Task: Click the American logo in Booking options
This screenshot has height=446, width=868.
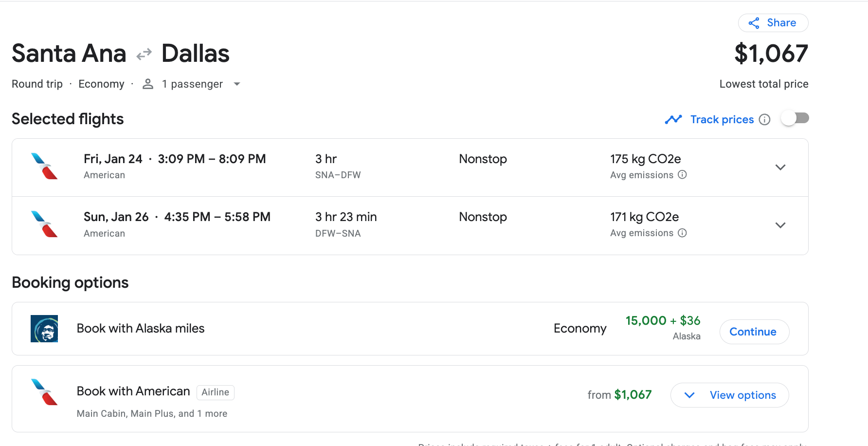Action: [x=44, y=392]
